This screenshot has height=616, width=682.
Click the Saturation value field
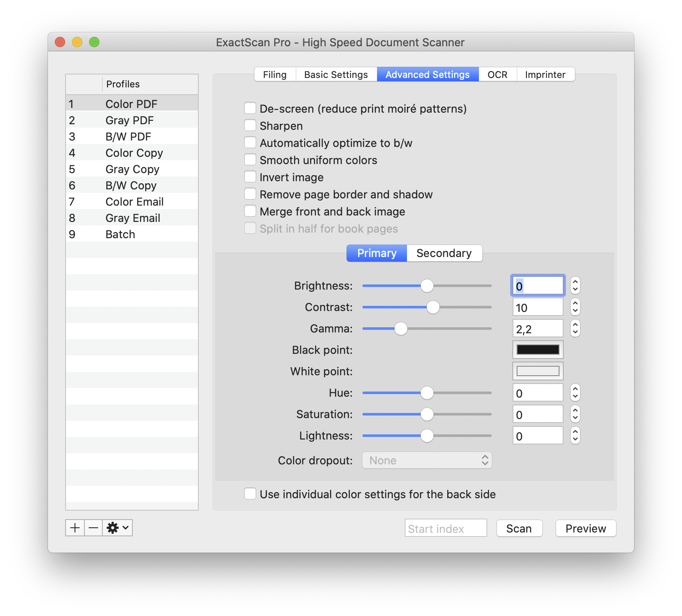[x=538, y=414]
